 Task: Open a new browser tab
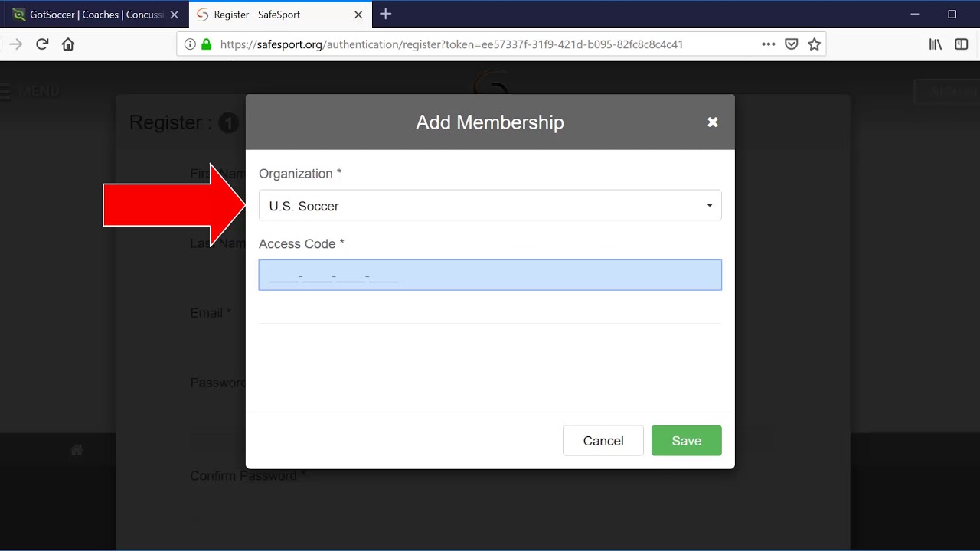point(386,14)
